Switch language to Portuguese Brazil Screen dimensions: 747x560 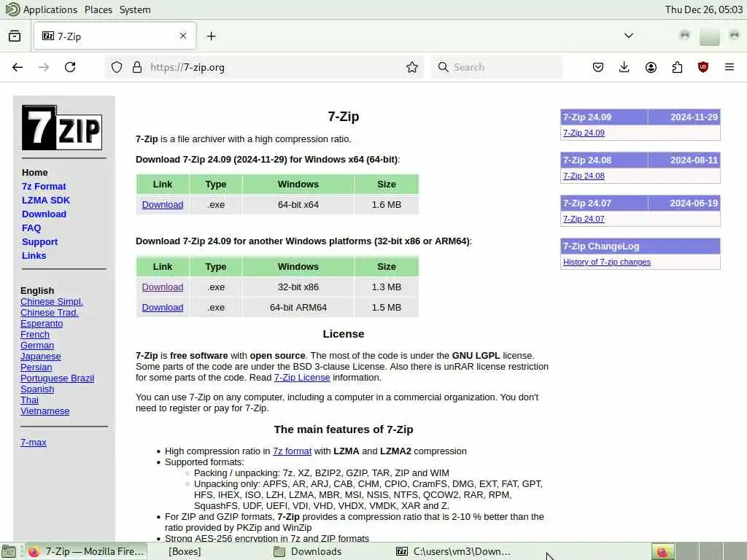click(x=57, y=378)
